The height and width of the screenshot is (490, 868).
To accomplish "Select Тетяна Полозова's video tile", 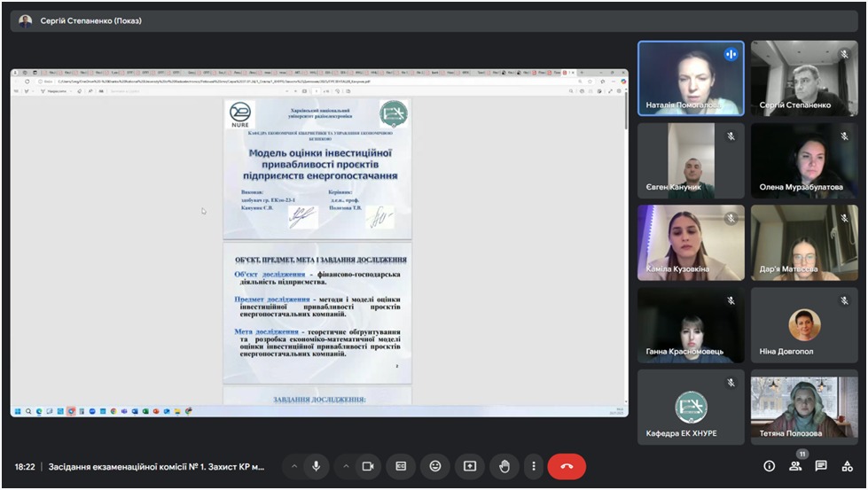I will click(x=804, y=406).
